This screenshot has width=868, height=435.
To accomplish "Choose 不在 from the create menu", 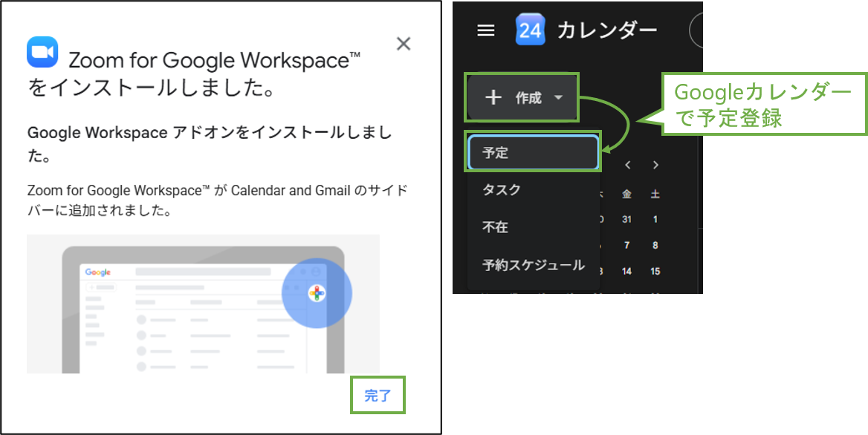I will click(533, 227).
